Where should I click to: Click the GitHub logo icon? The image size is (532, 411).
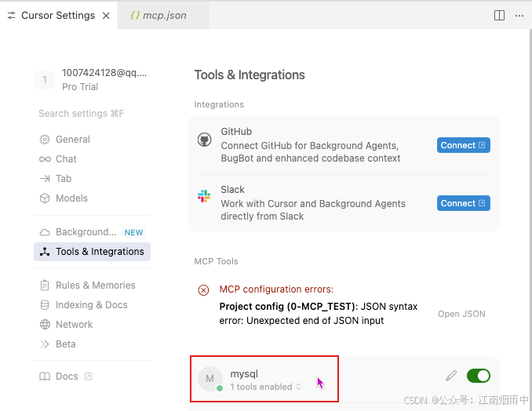pos(204,140)
